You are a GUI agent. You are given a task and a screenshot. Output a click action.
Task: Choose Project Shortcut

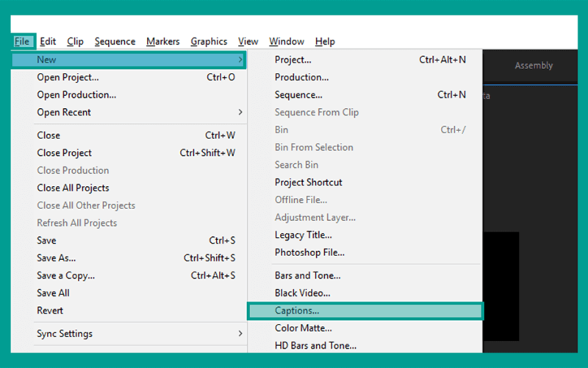tap(365, 183)
